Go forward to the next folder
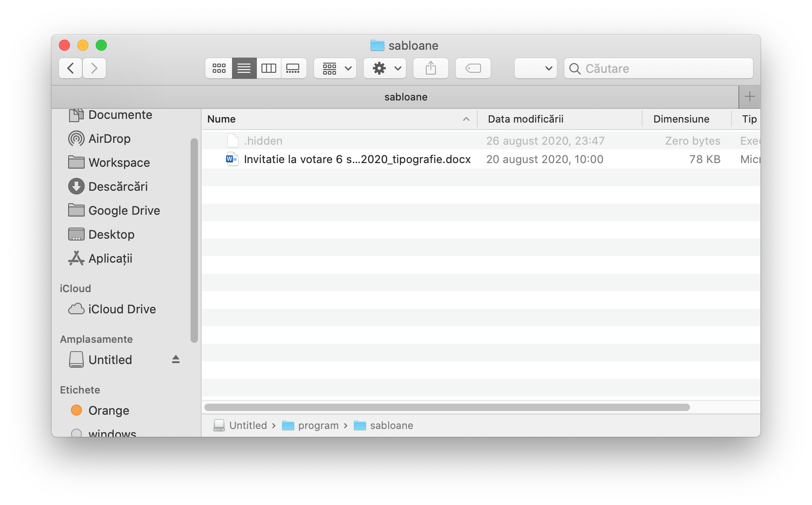Image resolution: width=812 pixels, height=505 pixels. 94,69
